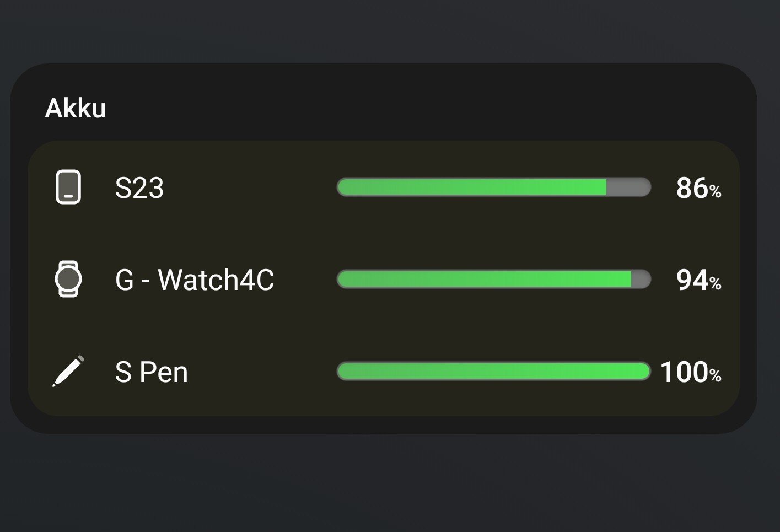Screen dimensions: 780x532
Task: Tap the percent sign after 86
Action: 716,192
